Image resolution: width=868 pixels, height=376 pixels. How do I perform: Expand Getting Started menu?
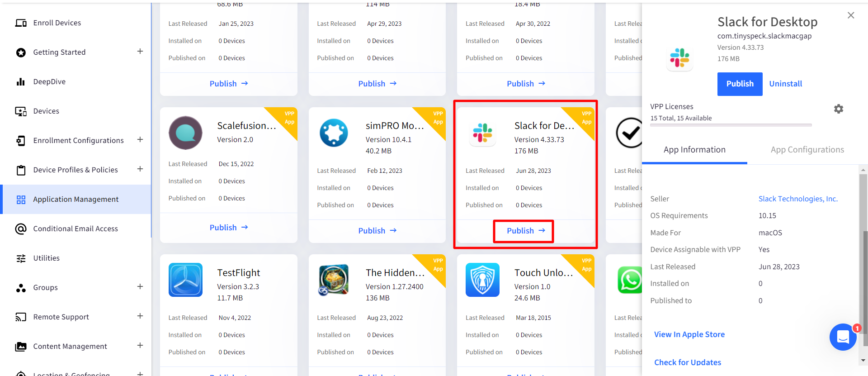pyautogui.click(x=140, y=52)
